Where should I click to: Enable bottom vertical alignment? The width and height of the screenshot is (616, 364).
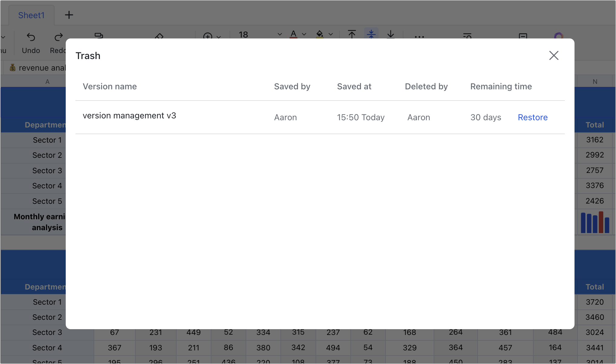click(390, 34)
